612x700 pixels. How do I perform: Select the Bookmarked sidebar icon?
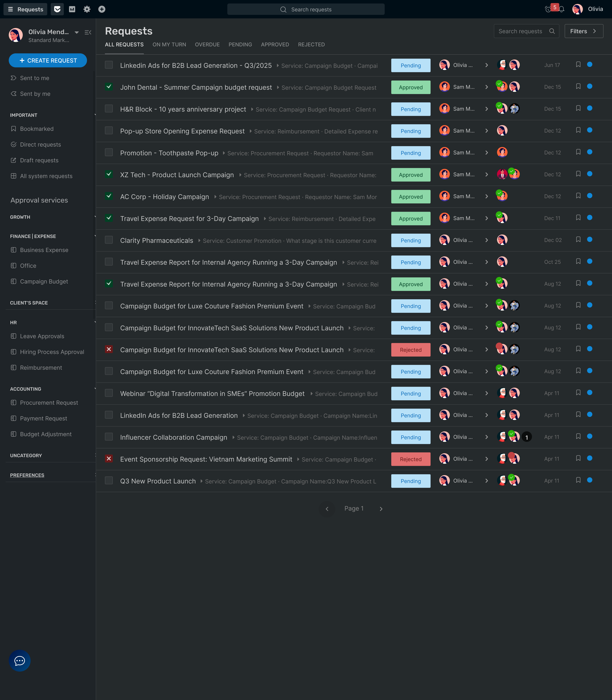13,129
